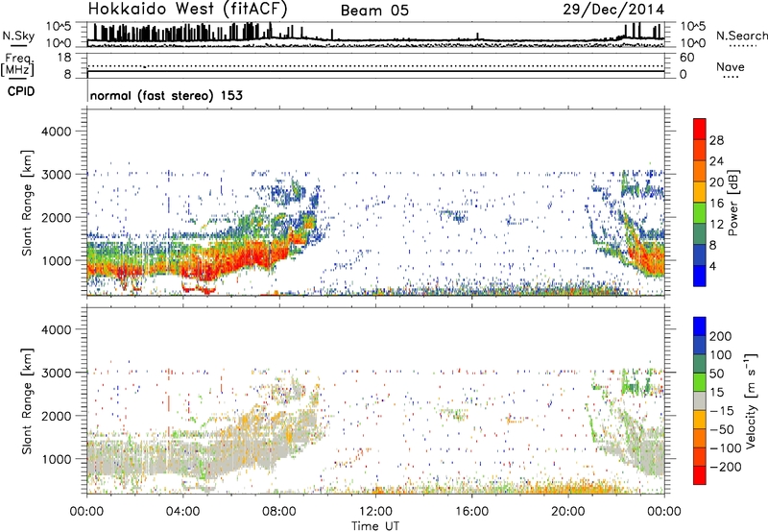Viewport: 768px width, 532px height.
Task: Click the "-200" value on the velocity colorbar
Action: pos(725,467)
